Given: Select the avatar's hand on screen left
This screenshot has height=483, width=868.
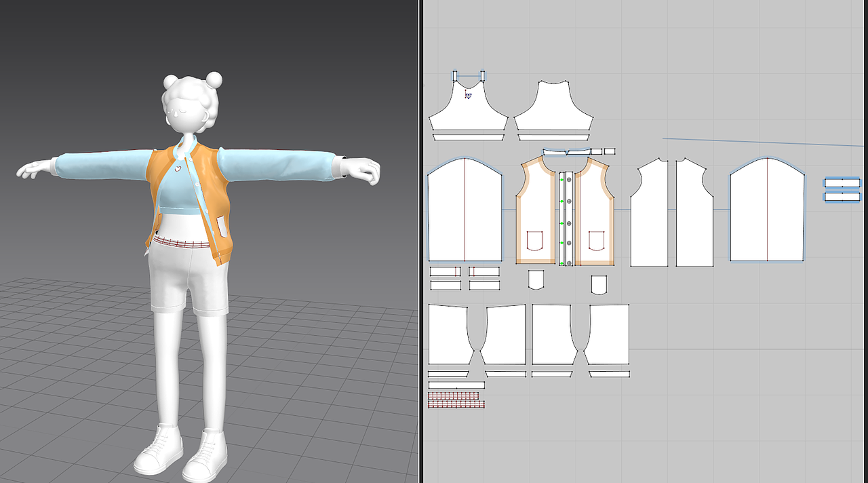Looking at the screenshot, I should point(35,170).
